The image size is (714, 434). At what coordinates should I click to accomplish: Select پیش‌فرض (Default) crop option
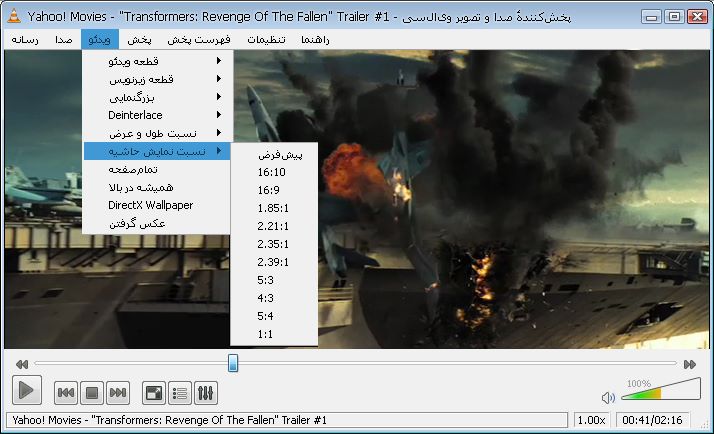coord(274,154)
